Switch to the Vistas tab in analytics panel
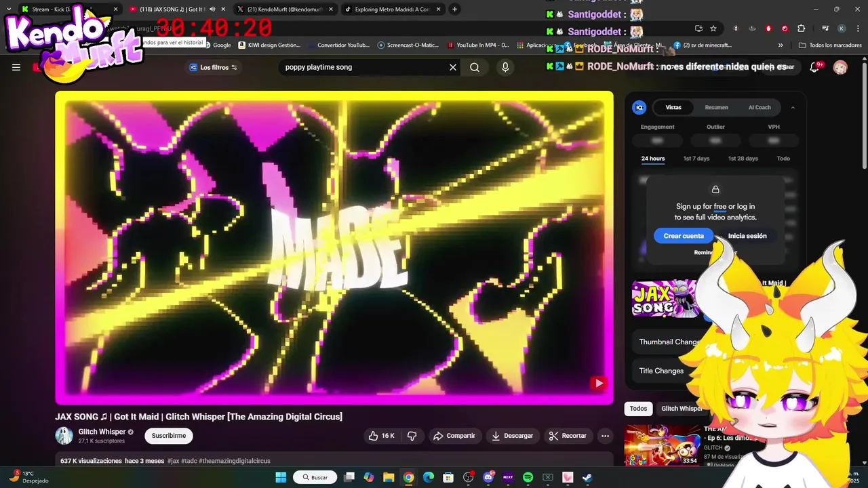 (x=673, y=107)
